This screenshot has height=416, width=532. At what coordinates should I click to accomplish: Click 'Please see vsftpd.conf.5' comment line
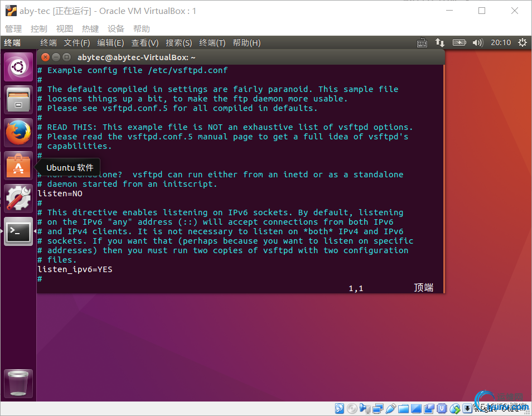click(177, 108)
